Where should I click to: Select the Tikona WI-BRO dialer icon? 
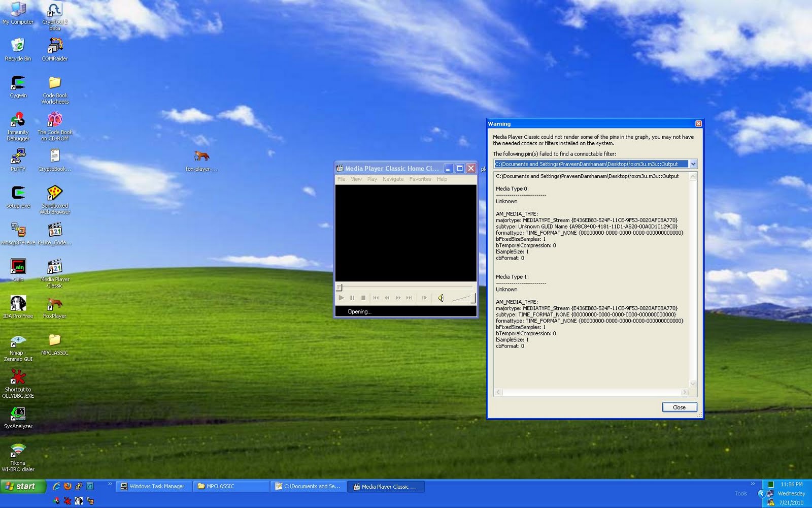click(18, 458)
